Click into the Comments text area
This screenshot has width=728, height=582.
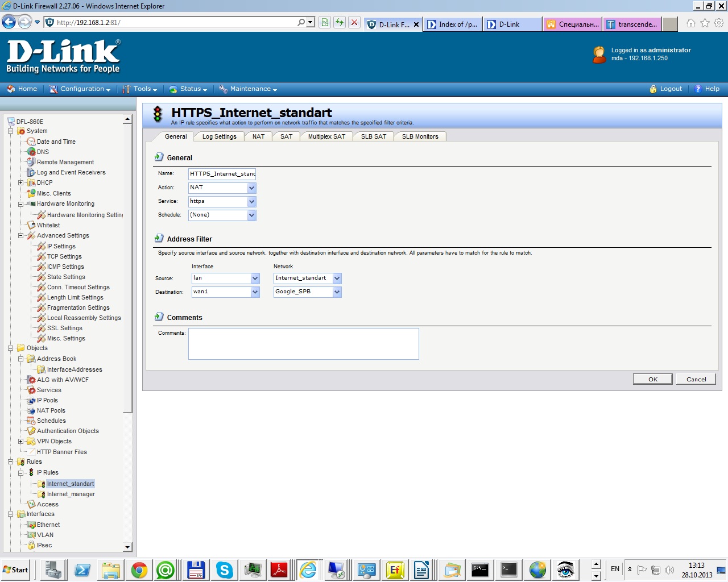[304, 344]
